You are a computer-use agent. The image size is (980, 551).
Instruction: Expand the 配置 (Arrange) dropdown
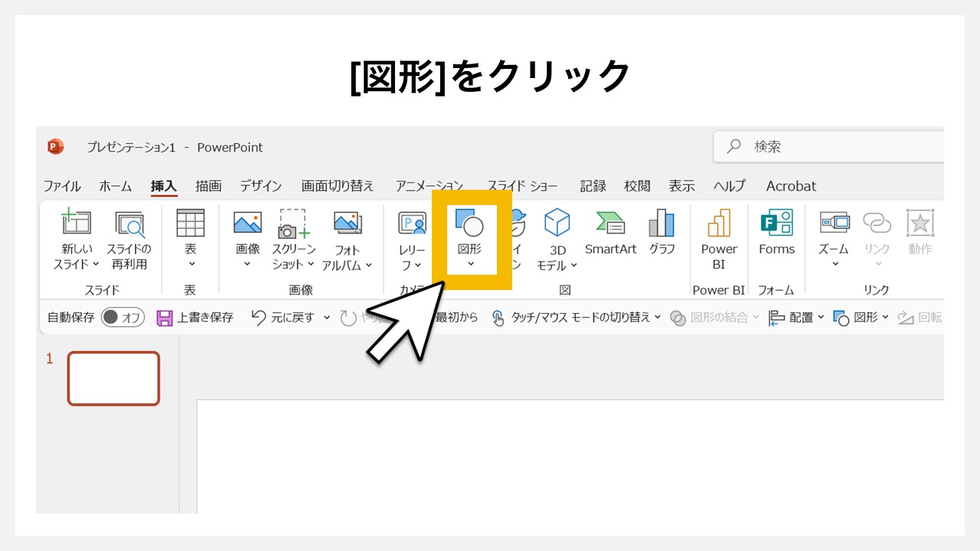[821, 317]
